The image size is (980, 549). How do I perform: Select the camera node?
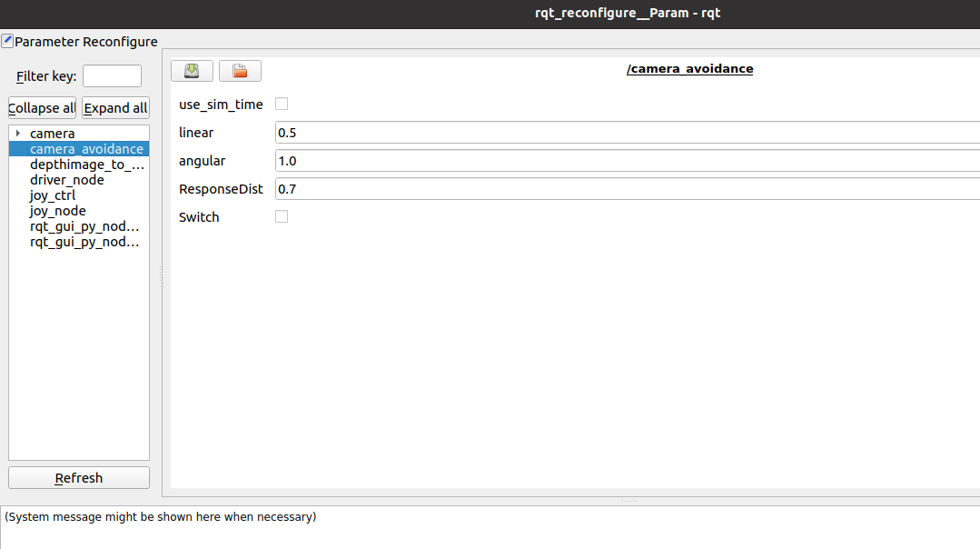coord(53,134)
